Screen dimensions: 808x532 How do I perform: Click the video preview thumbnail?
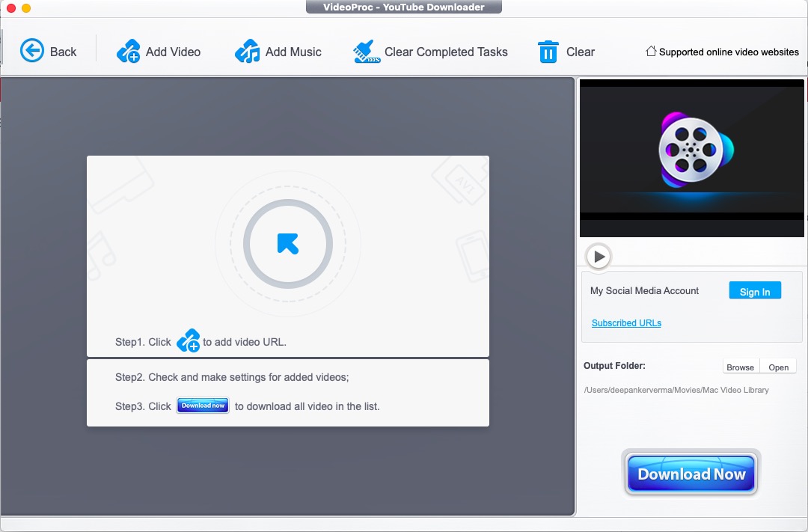tap(692, 158)
